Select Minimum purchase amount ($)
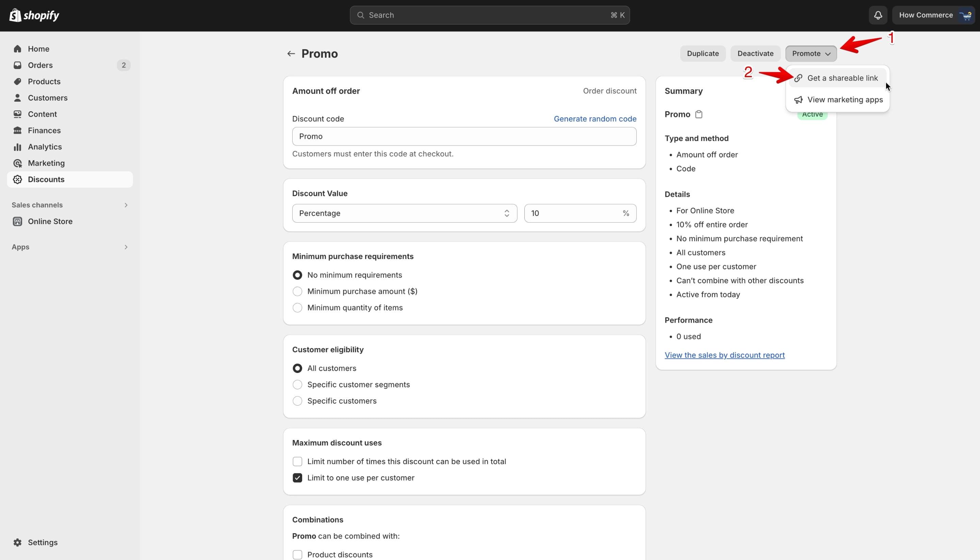Image resolution: width=980 pixels, height=560 pixels. point(297,291)
